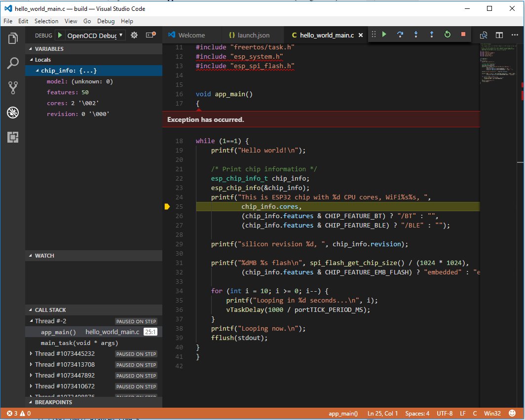Screen dimensions: 525x420
Task: Open Source Control from the activity bar
Action: pyautogui.click(x=13, y=87)
